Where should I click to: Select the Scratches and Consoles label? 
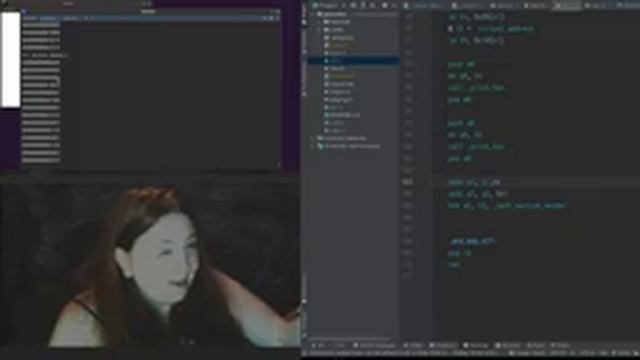[352, 146]
